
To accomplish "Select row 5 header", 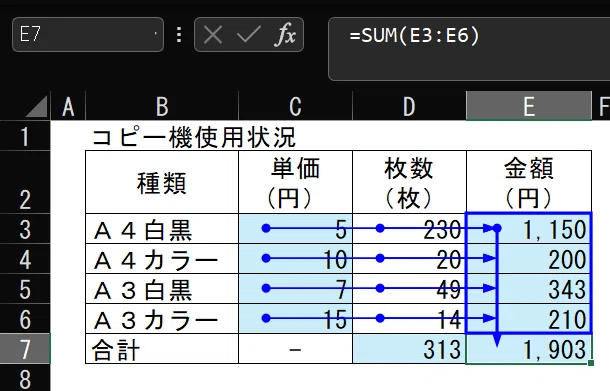I will (x=25, y=288).
